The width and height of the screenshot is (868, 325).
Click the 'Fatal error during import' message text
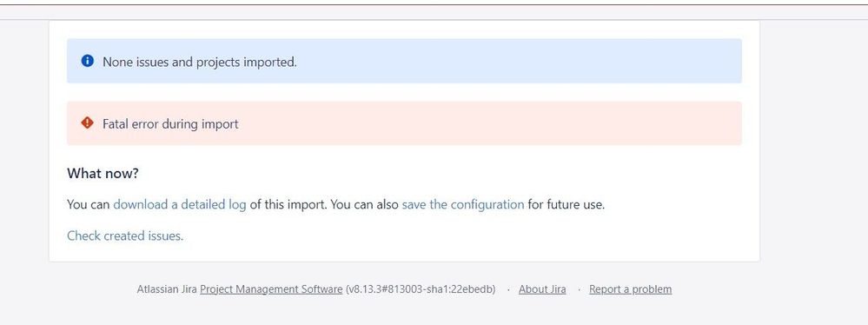tap(170, 124)
